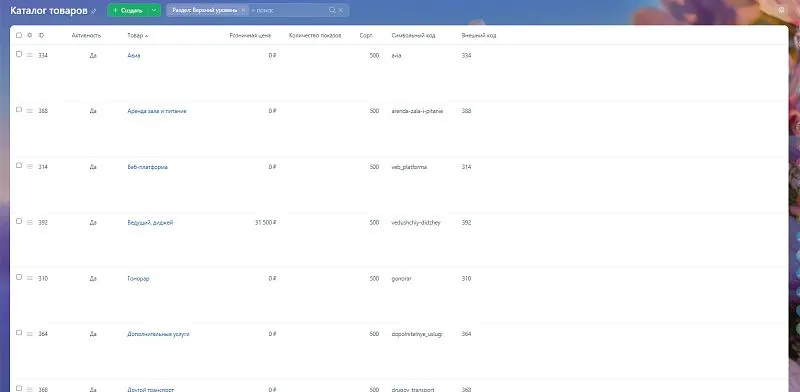Viewport: 800px width, 392px height.
Task: Click Да activity cell in Авиа row
Action: 93,55
